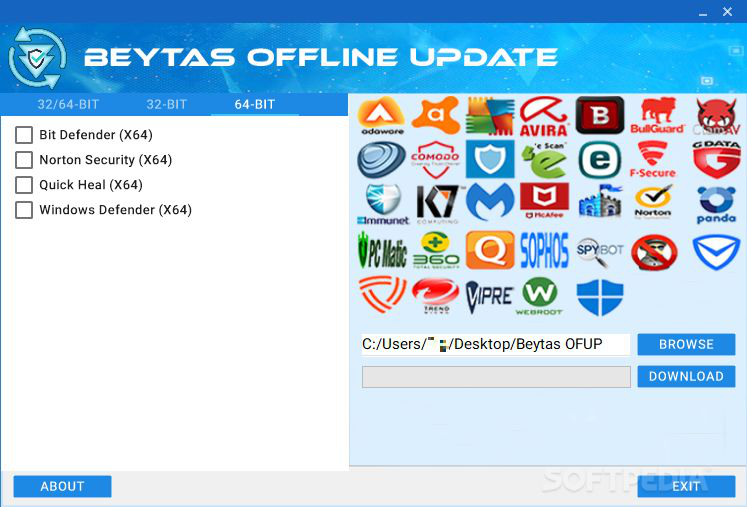The height and width of the screenshot is (507, 747).
Task: Select the Quick Heal orange Q logo
Action: click(x=490, y=250)
